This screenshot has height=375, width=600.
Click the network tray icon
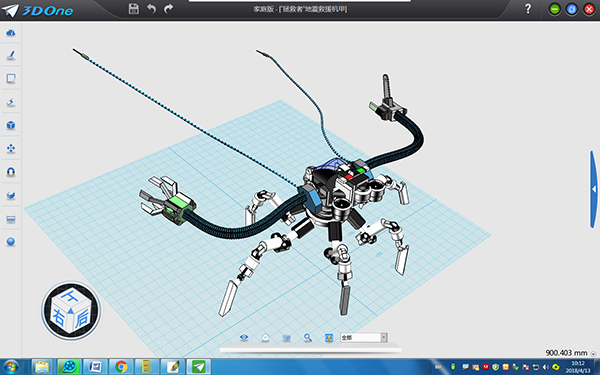(536, 367)
